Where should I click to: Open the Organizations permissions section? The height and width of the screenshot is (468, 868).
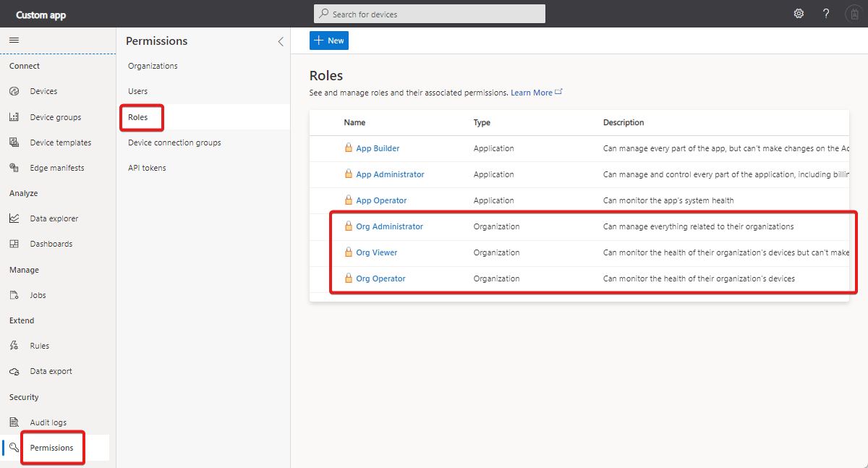[x=153, y=66]
